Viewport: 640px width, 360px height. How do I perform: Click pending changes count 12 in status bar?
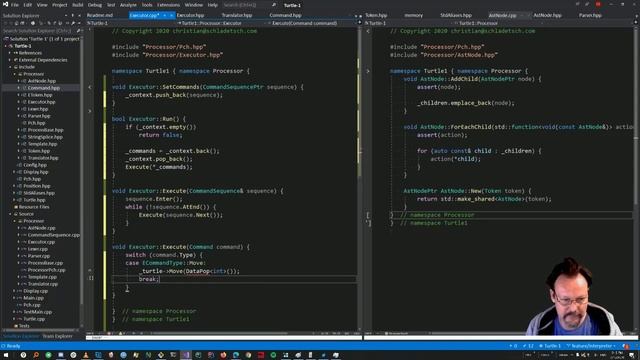tap(528, 346)
